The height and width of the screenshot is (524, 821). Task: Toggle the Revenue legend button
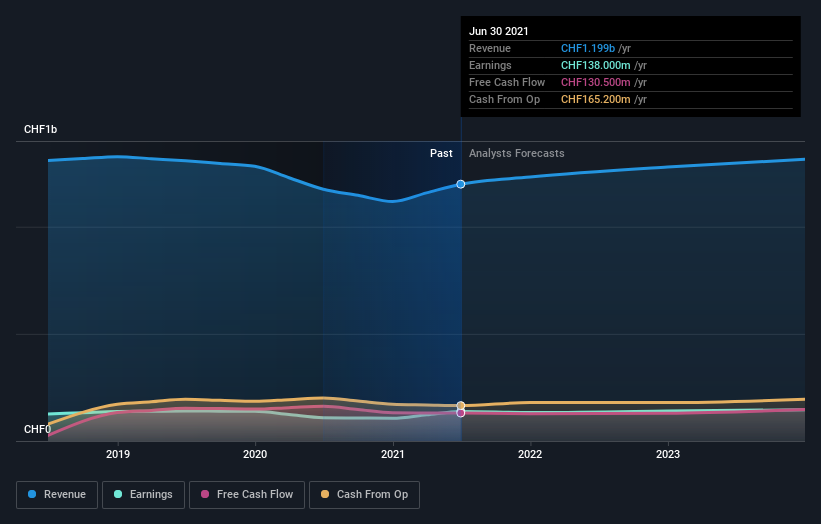[x=57, y=495]
